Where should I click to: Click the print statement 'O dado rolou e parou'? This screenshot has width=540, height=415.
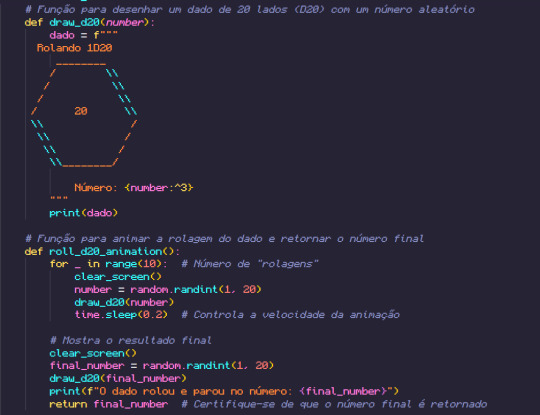pyautogui.click(x=224, y=391)
